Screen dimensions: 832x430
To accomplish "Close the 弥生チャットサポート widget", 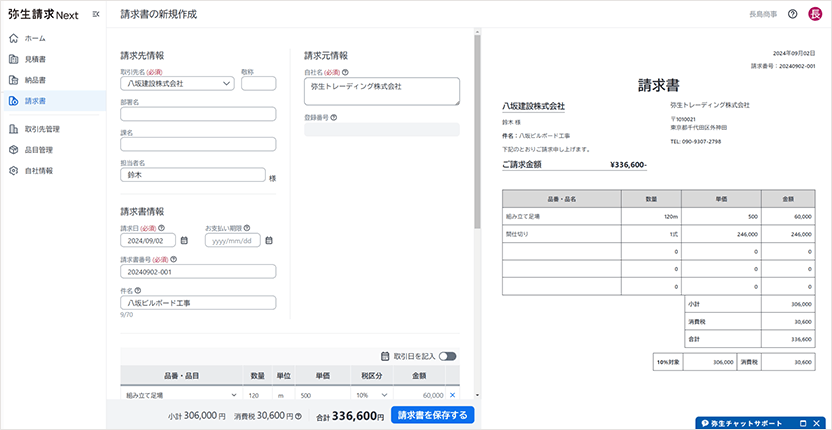I will [x=819, y=423].
